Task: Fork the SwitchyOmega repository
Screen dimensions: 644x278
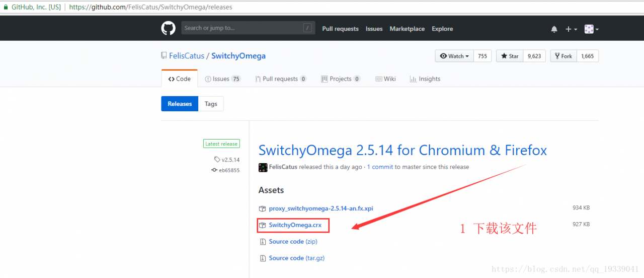Action: [563, 56]
